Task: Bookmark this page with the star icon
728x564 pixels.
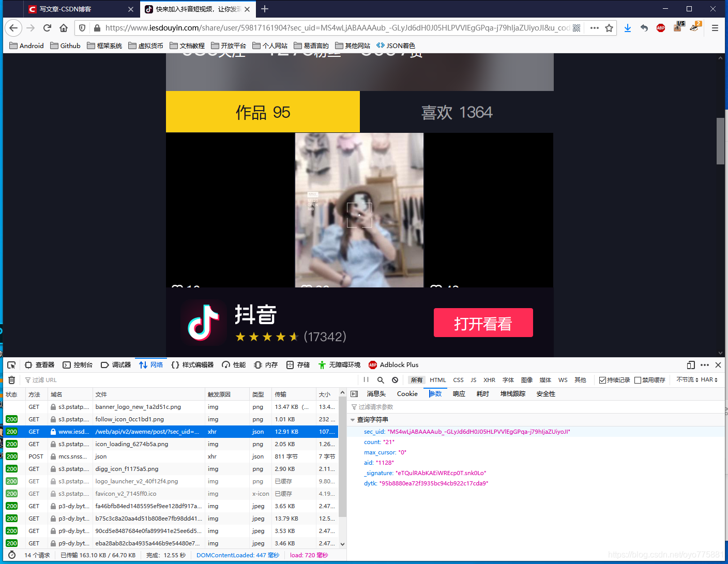Action: (x=609, y=28)
